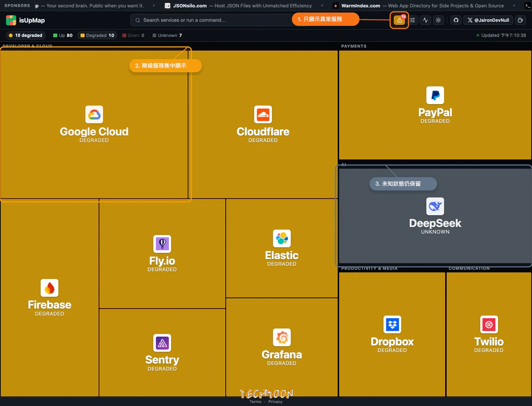Click the PRODUCTIVITY & MEDIA category heading

[369, 268]
